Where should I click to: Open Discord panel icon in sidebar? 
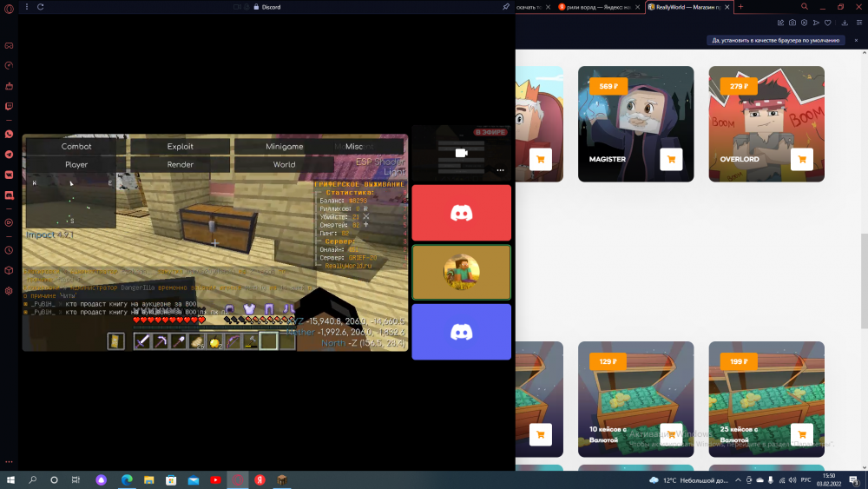[9, 195]
